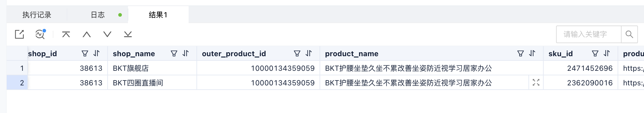Go to previous row up arrow
The image size is (644, 113).
[x=87, y=34]
